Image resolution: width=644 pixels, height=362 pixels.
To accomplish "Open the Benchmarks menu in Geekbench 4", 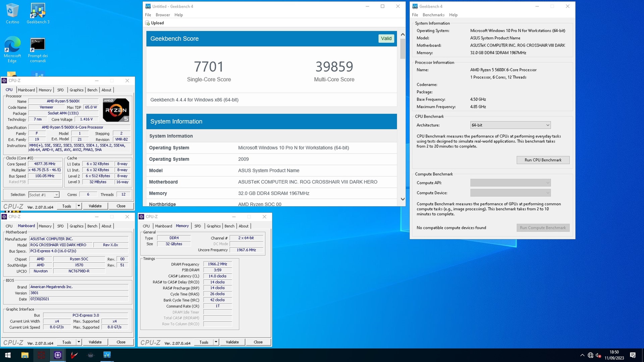I will (x=433, y=15).
